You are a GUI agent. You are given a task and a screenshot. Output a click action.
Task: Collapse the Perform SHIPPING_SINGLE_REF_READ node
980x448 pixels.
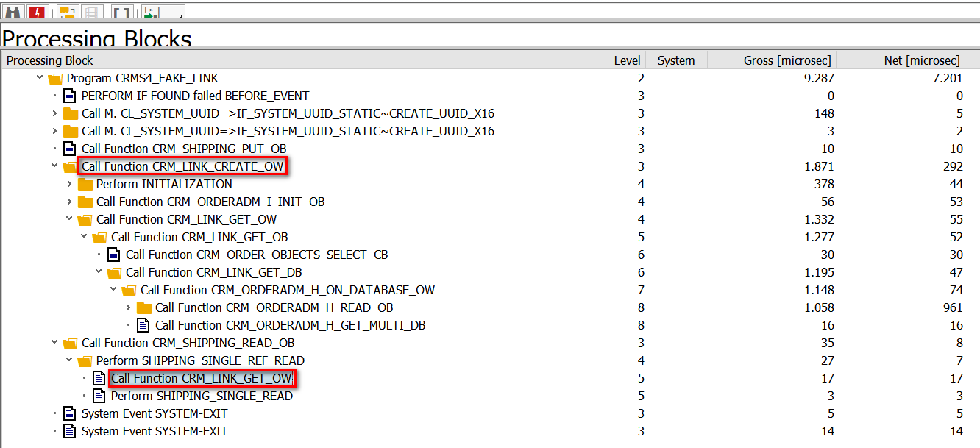(69, 360)
